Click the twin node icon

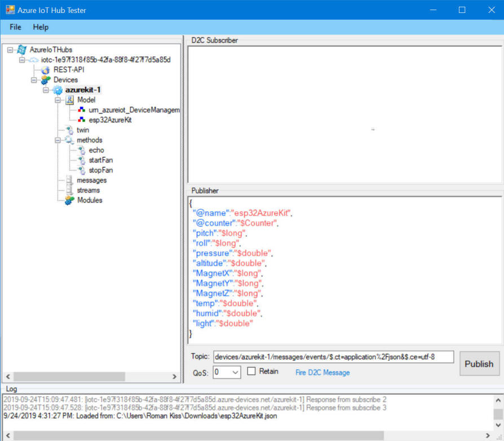tap(70, 130)
